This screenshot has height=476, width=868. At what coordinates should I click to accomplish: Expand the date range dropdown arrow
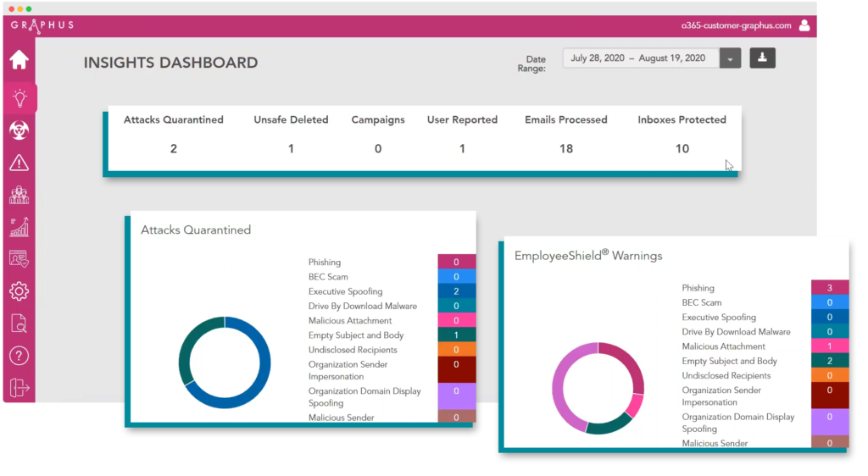click(x=730, y=58)
